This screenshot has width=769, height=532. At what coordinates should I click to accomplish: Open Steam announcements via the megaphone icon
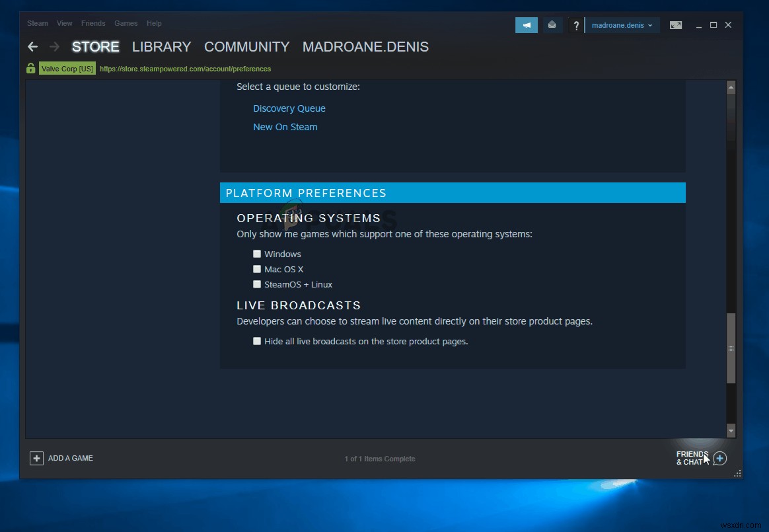pos(526,24)
